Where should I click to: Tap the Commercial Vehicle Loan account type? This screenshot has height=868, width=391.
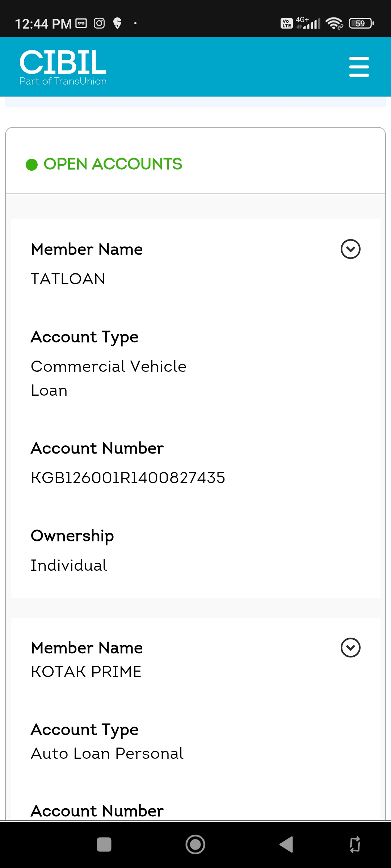108,378
